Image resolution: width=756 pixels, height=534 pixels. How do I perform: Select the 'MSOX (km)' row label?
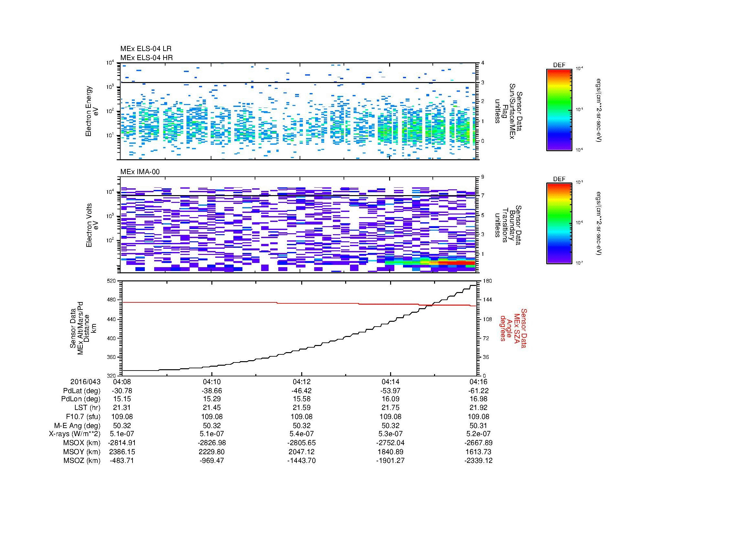pos(82,443)
